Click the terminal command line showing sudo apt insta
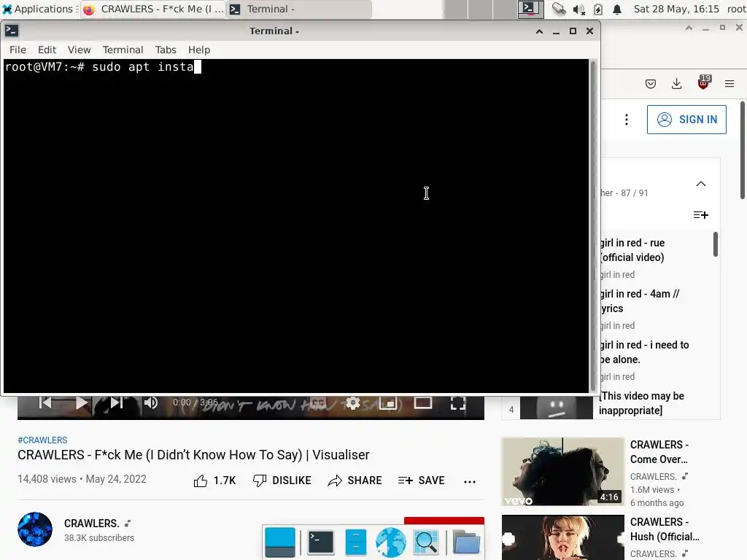 pyautogui.click(x=103, y=66)
